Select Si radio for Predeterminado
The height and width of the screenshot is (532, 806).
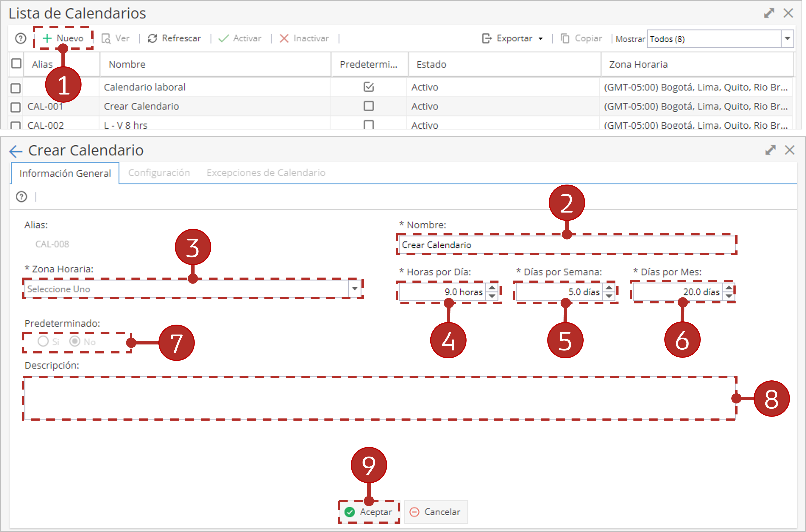[43, 341]
